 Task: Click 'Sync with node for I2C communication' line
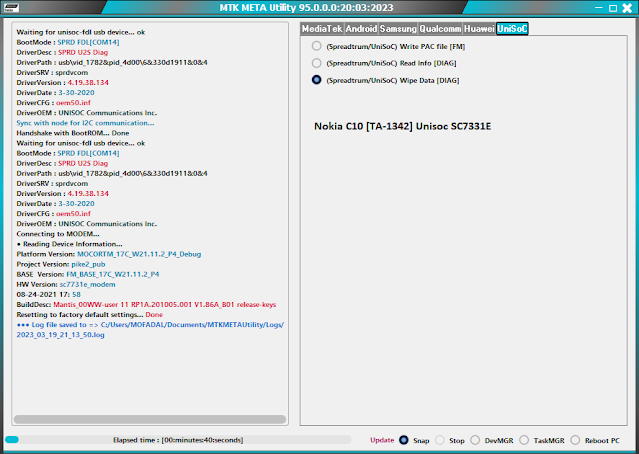[85, 123]
